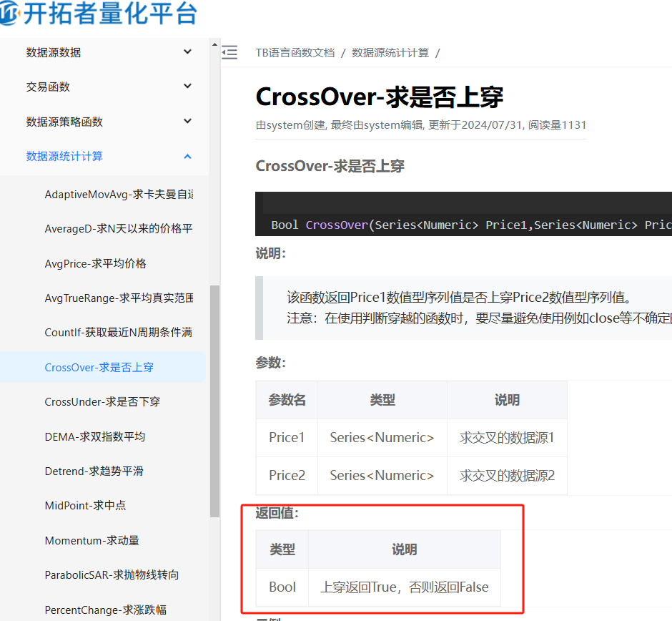Viewport: 672px width, 621px height.
Task: Click TB语言函数文档 breadcrumb link
Action: pos(295,53)
